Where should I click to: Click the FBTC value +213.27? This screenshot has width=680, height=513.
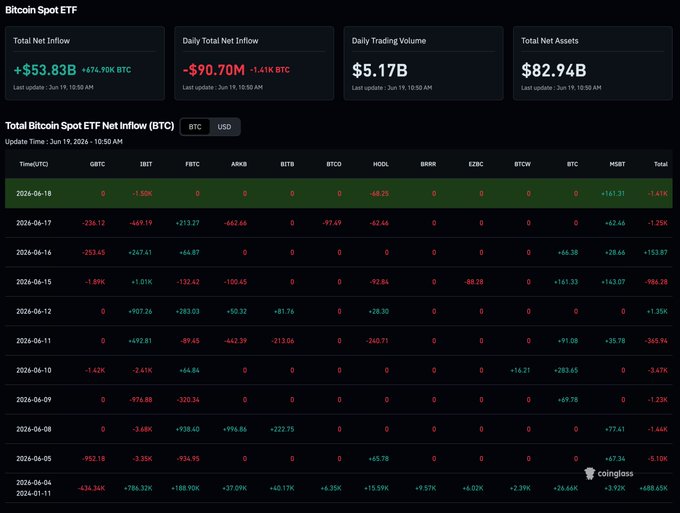coord(187,223)
